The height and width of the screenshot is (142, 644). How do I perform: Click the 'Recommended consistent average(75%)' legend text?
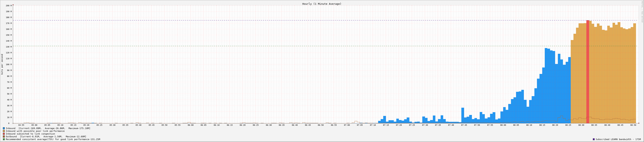tap(53, 139)
